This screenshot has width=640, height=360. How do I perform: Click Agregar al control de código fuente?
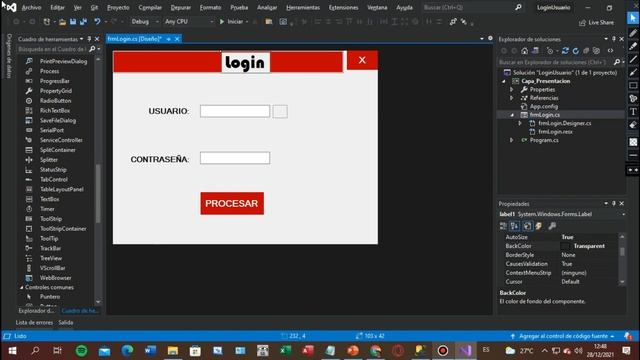(563, 336)
